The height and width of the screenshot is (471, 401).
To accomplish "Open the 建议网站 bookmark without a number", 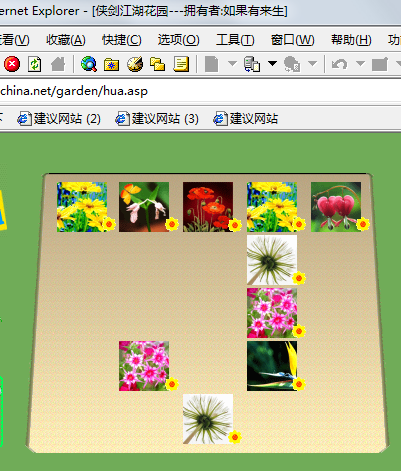I will [x=245, y=119].
